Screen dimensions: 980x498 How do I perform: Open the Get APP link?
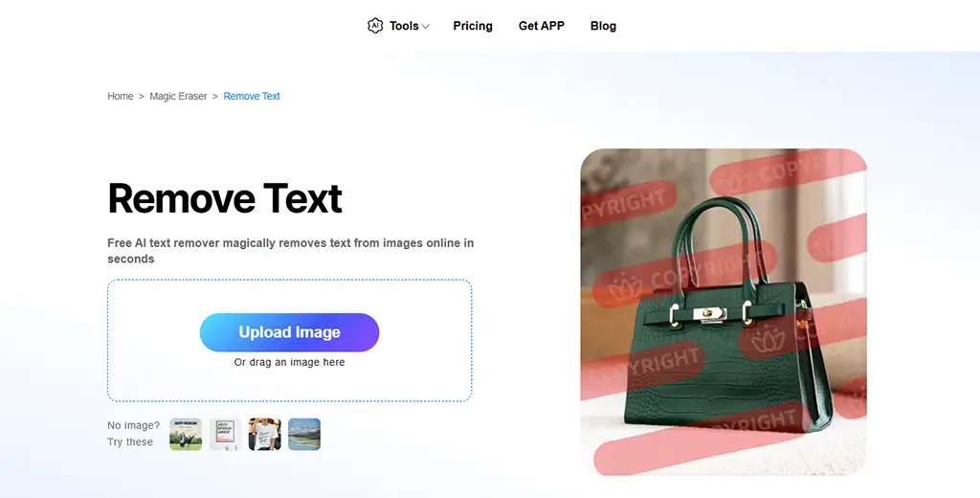[x=542, y=26]
